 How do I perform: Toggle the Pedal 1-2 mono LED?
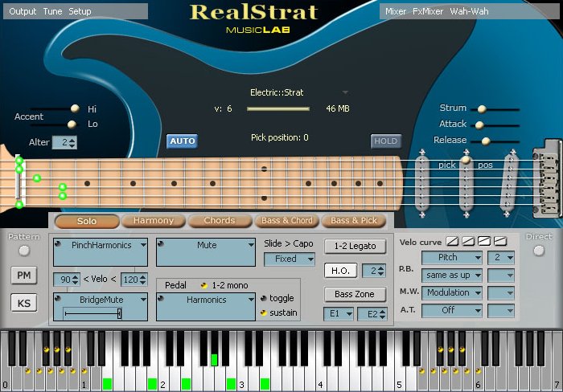[x=204, y=285]
